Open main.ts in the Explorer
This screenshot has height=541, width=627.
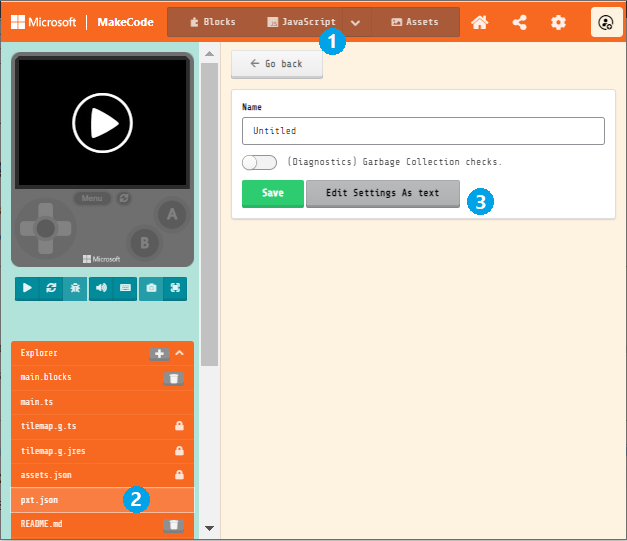click(102, 402)
